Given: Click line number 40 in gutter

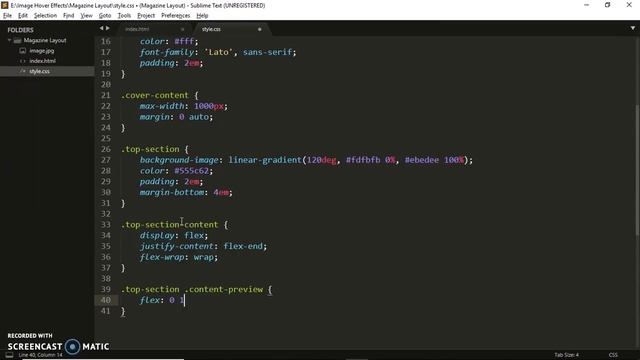Looking at the screenshot, I should (106, 300).
